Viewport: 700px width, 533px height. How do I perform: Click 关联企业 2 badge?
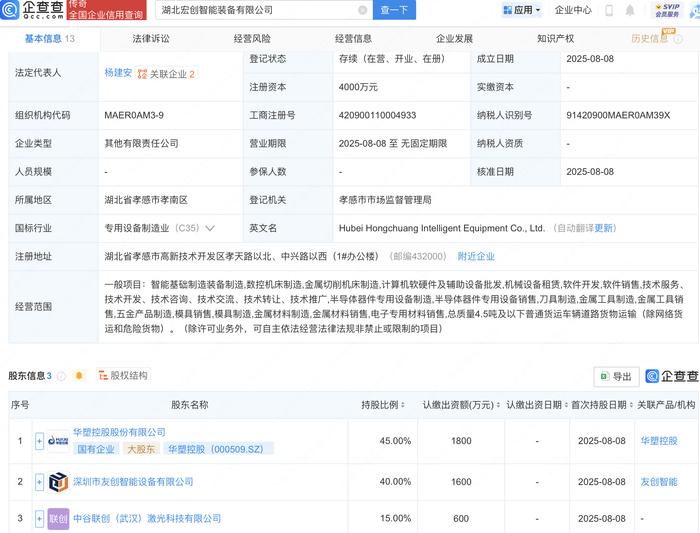click(x=167, y=74)
